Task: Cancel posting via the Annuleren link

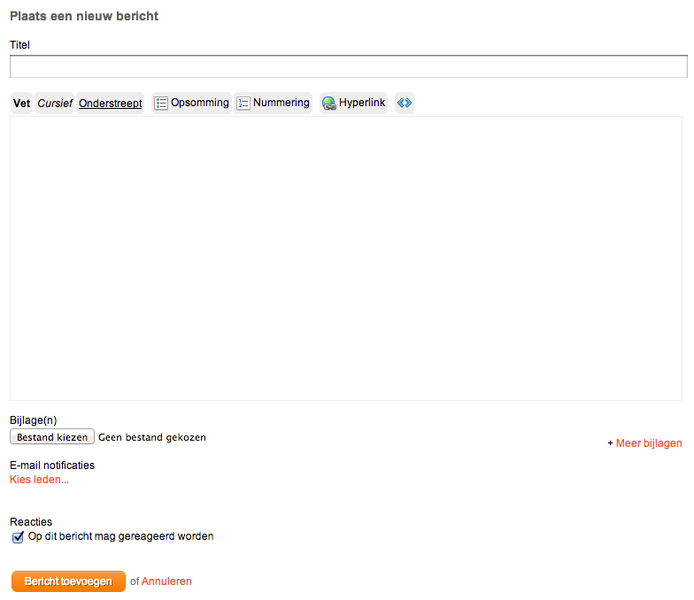Action: [x=166, y=581]
